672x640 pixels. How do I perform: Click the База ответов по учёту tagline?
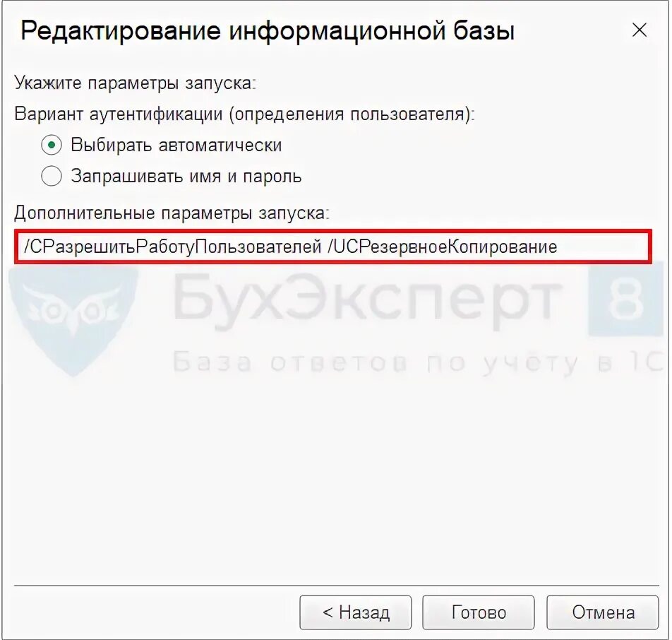(x=418, y=363)
